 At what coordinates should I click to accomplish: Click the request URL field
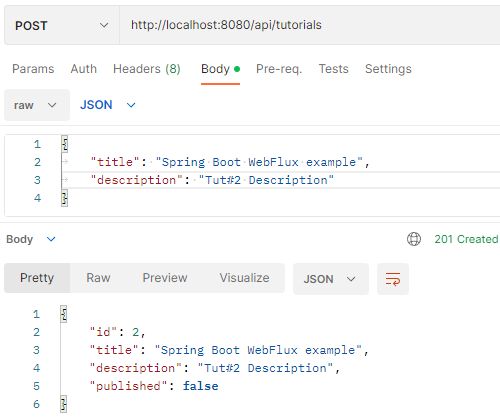(x=310, y=25)
